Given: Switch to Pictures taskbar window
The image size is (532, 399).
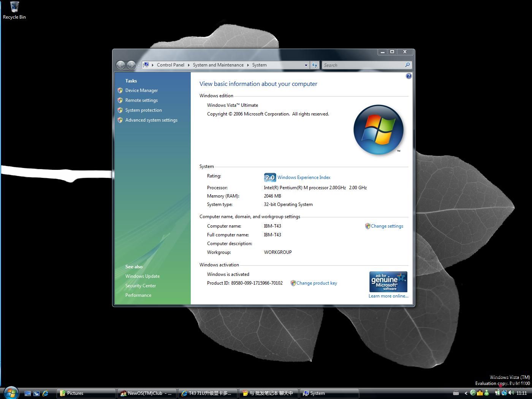Looking at the screenshot, I should (86, 393).
